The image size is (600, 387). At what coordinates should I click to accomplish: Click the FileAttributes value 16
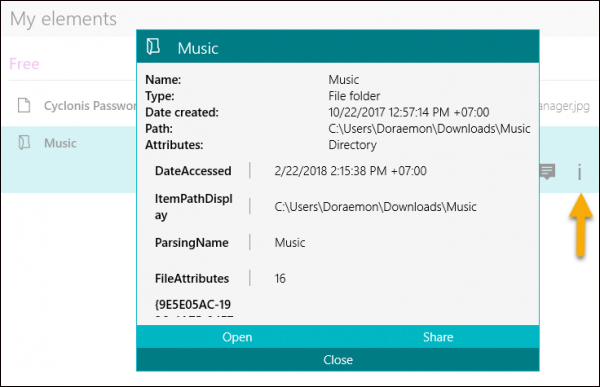tap(280, 278)
